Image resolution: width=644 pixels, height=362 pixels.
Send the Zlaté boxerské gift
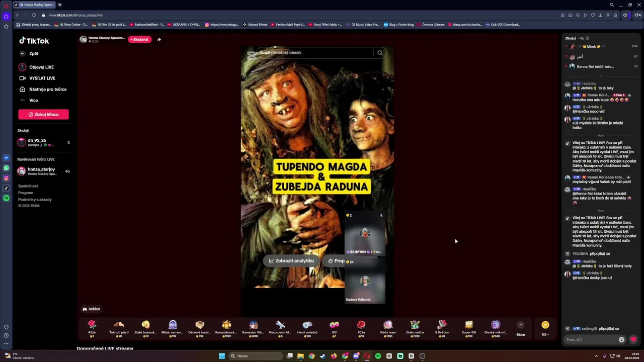tap(145, 328)
